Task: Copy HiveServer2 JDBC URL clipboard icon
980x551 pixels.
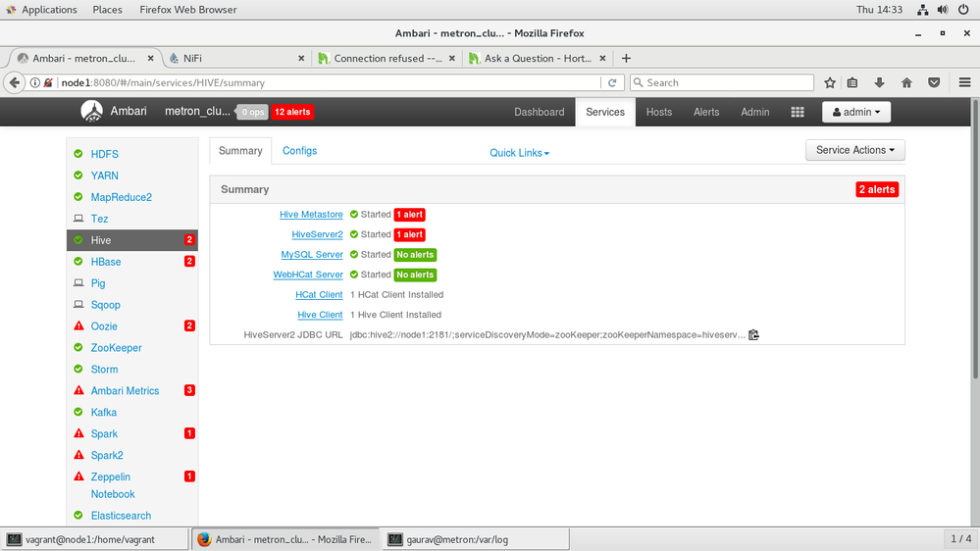Action: click(x=753, y=335)
